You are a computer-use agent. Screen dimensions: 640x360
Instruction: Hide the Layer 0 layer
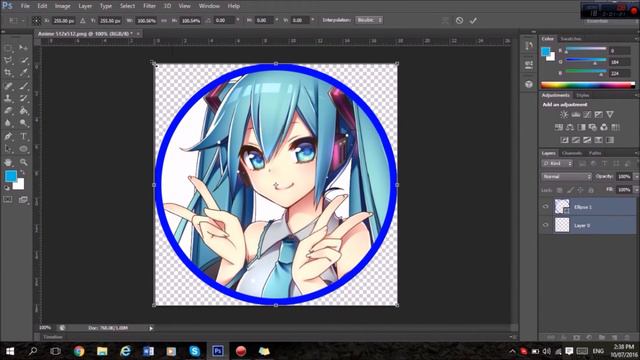point(545,225)
